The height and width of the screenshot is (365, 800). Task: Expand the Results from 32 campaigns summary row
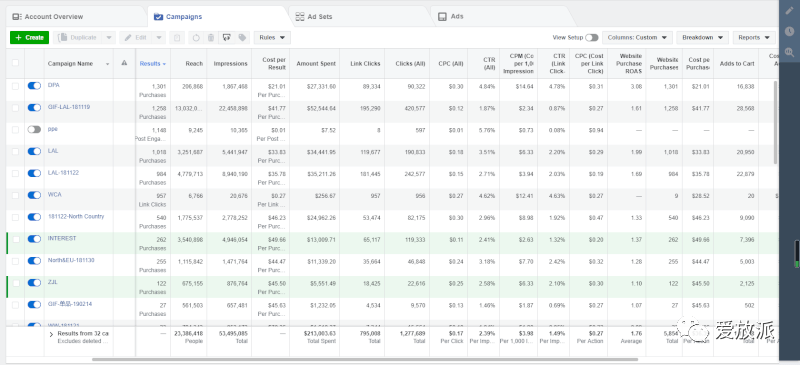(x=52, y=334)
